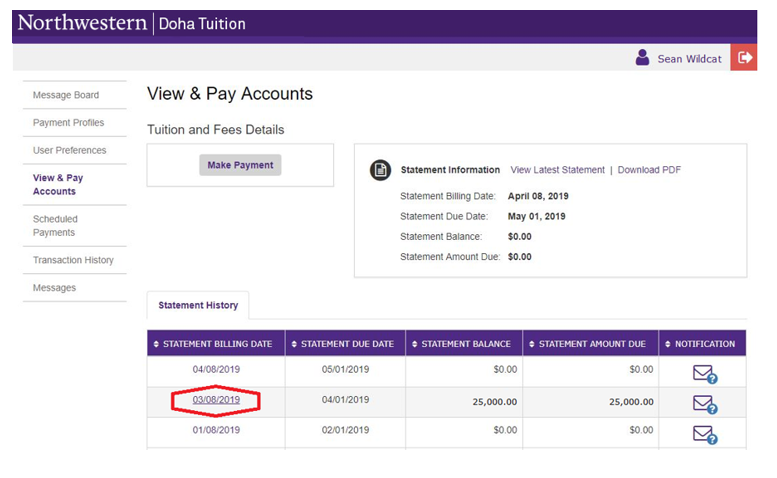Select the Statement History tab
777x478 pixels.
pos(198,305)
